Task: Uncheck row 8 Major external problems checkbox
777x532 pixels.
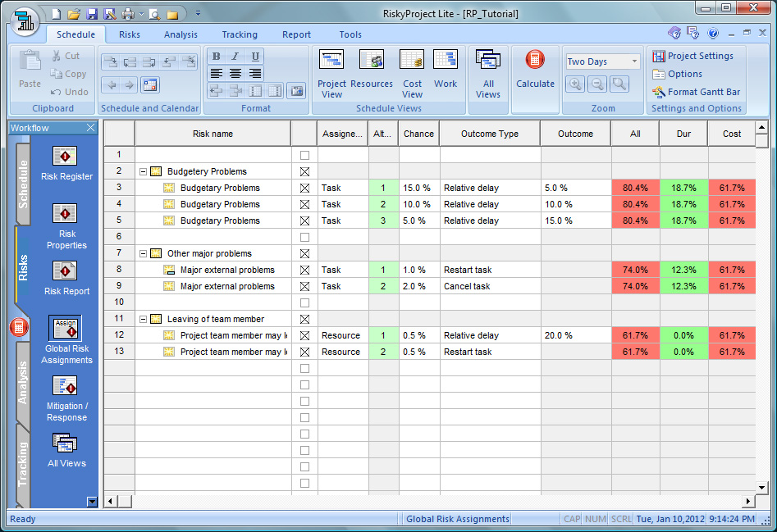Action: point(304,271)
